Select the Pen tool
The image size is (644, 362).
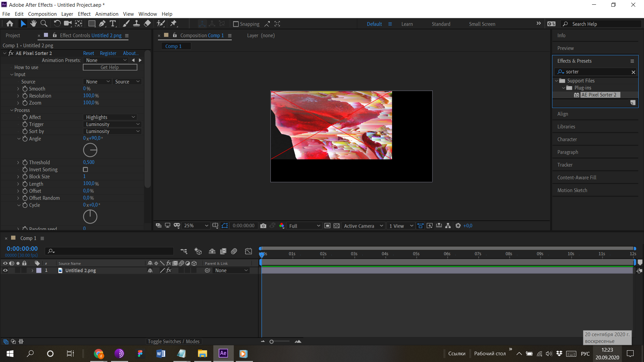coord(102,24)
